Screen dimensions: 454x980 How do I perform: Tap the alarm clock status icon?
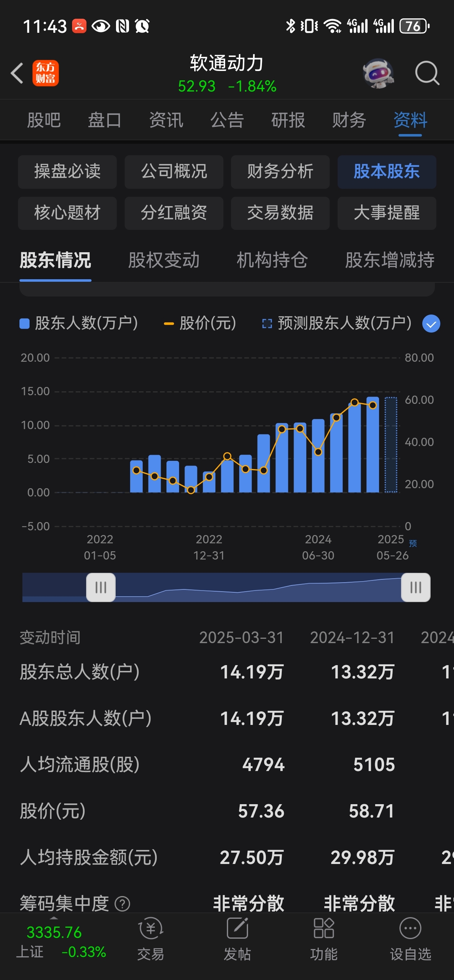142,26
